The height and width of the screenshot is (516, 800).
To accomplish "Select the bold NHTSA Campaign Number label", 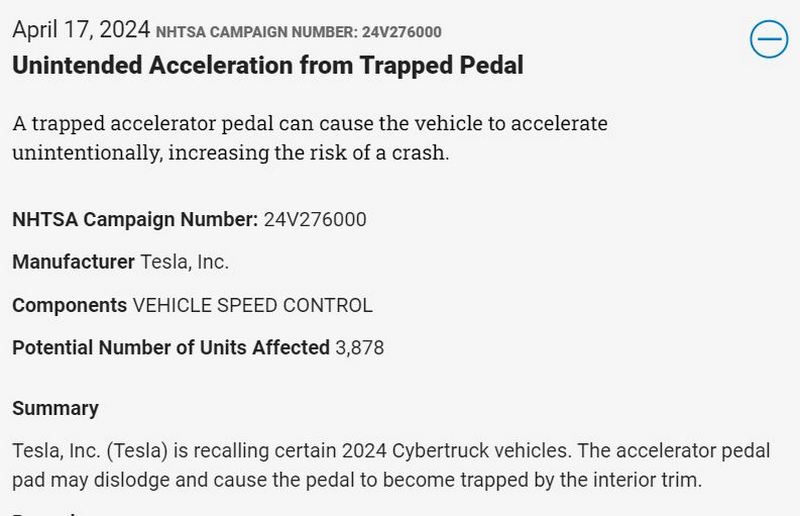I will (x=135, y=219).
